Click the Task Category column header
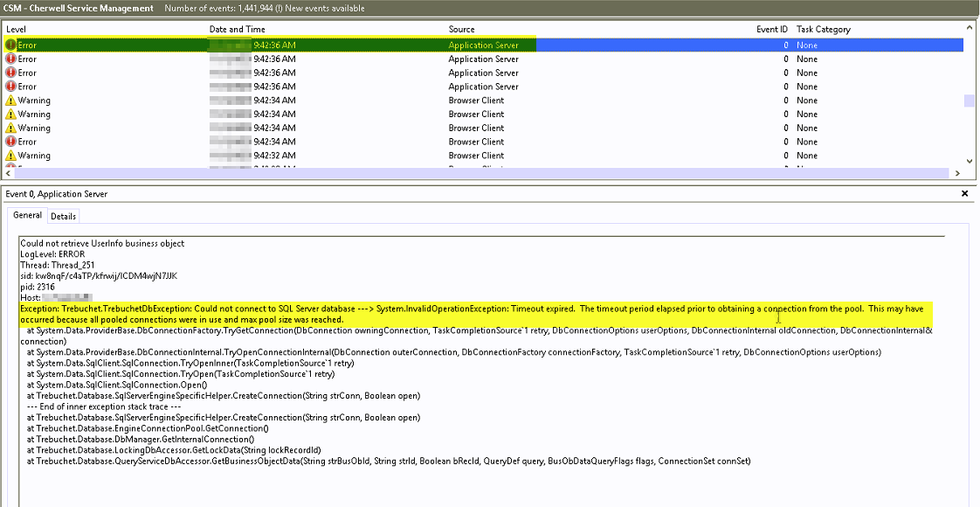Screen dimensions: 980x507 click(823, 29)
